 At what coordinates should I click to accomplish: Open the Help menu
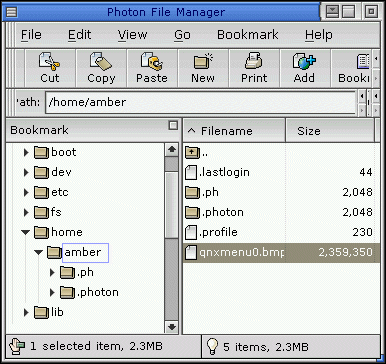tap(319, 35)
